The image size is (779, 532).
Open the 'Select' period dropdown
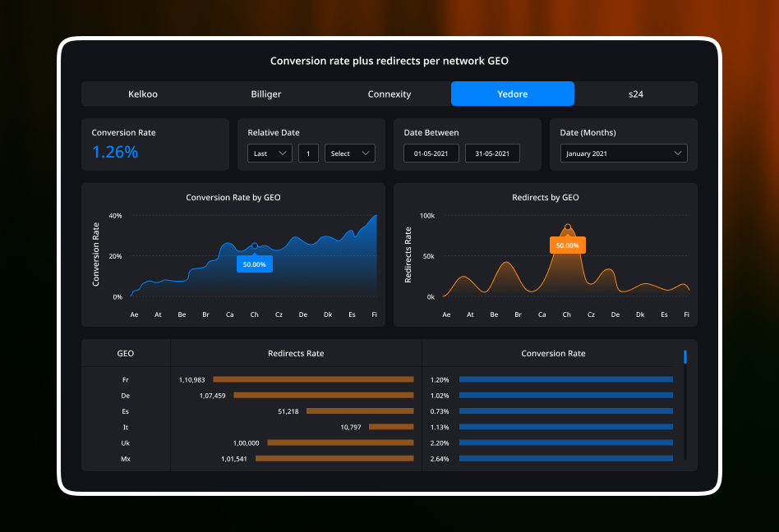350,154
